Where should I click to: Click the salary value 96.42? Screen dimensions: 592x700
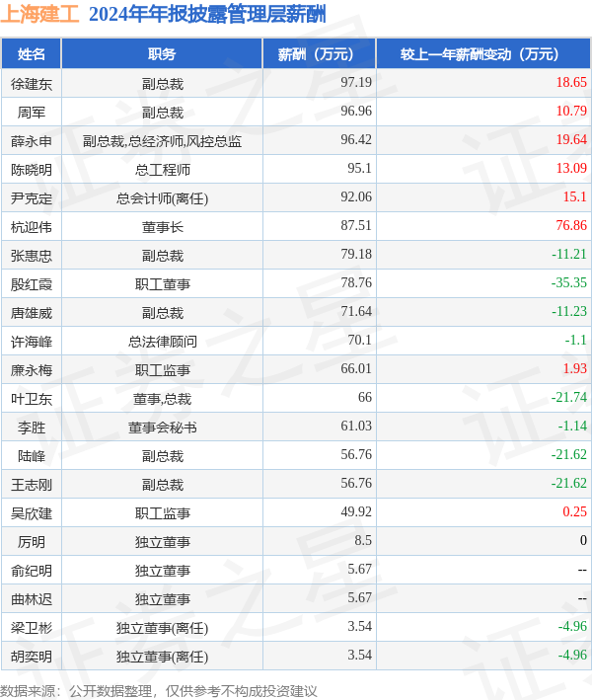tap(356, 139)
